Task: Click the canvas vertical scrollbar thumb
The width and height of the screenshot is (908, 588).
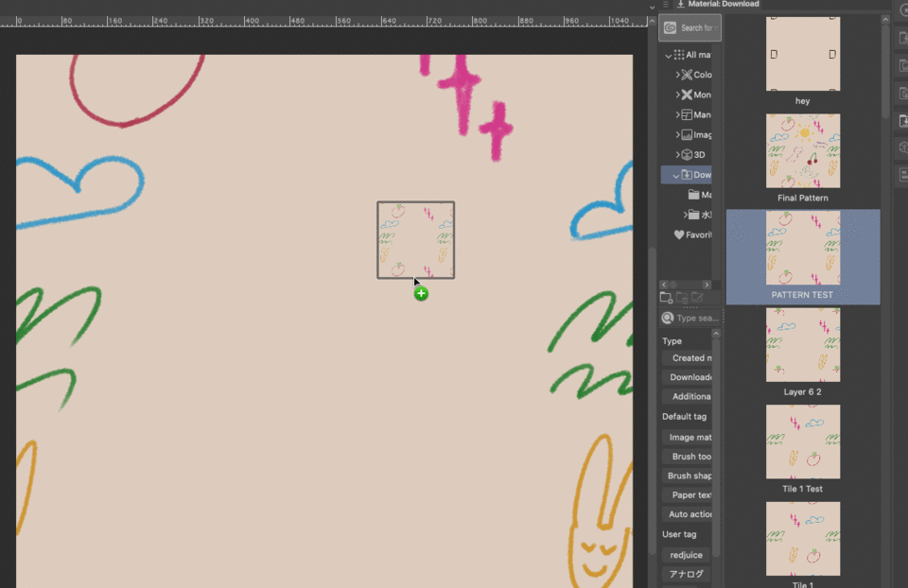Action: click(652, 399)
